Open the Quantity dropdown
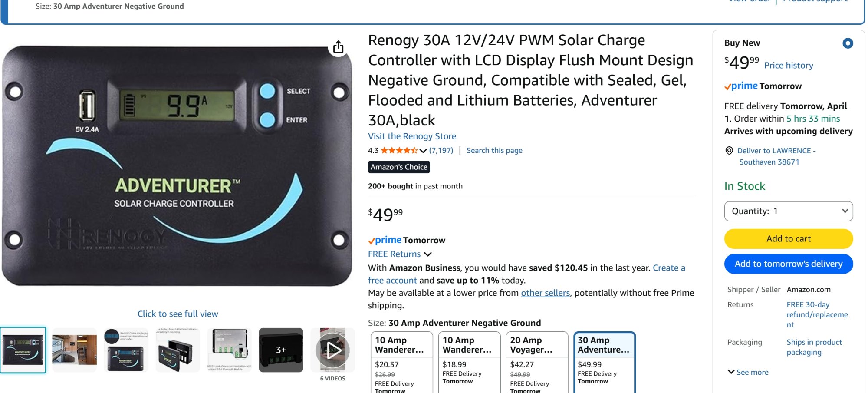This screenshot has height=393, width=868. [788, 211]
